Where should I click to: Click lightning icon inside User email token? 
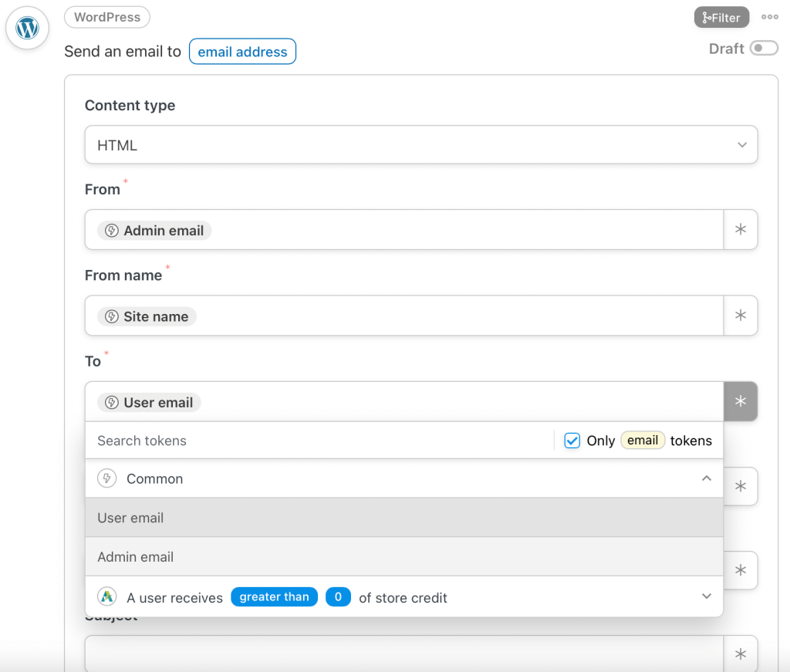pyautogui.click(x=111, y=403)
